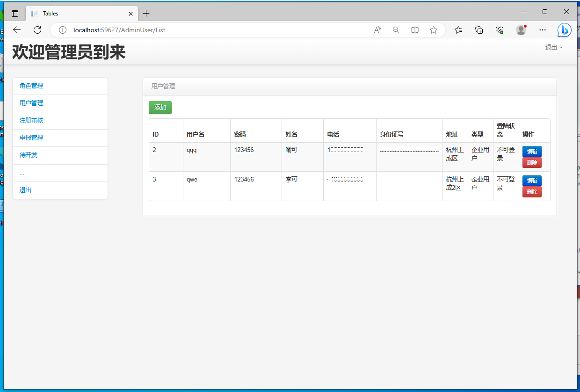The height and width of the screenshot is (392, 580).
Task: Open a new browser tab
Action: coord(146,13)
